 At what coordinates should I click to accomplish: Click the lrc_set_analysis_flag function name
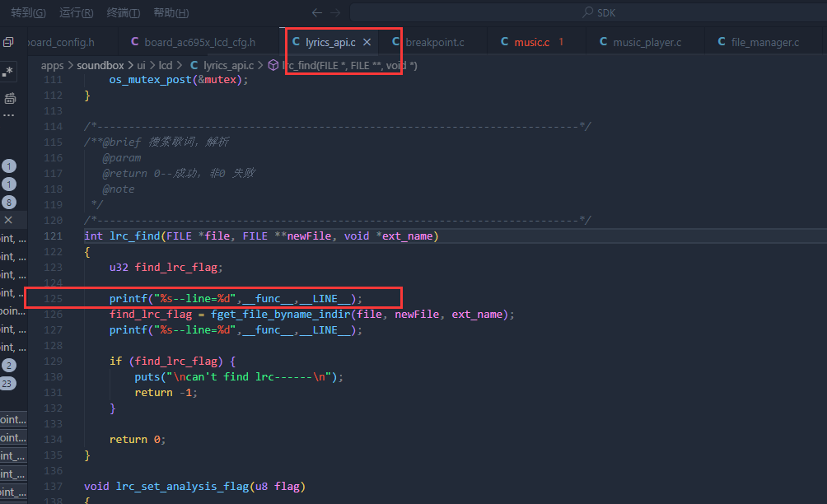(183, 487)
